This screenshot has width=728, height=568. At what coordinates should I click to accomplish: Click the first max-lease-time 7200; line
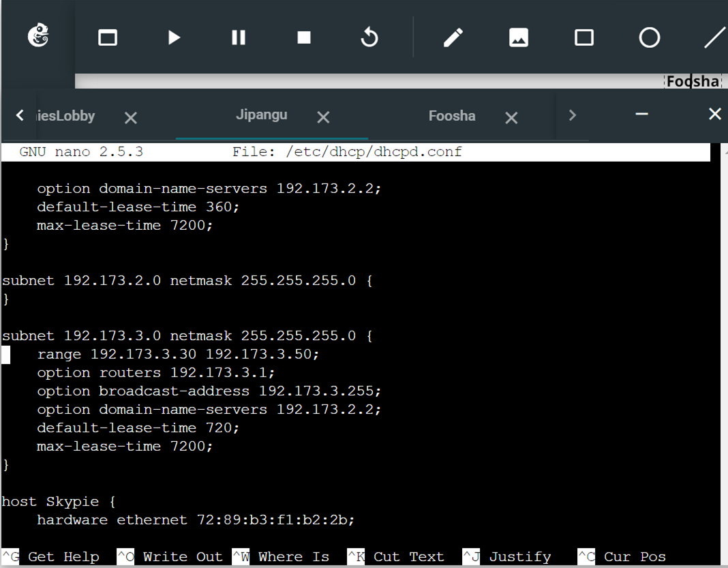(x=125, y=225)
